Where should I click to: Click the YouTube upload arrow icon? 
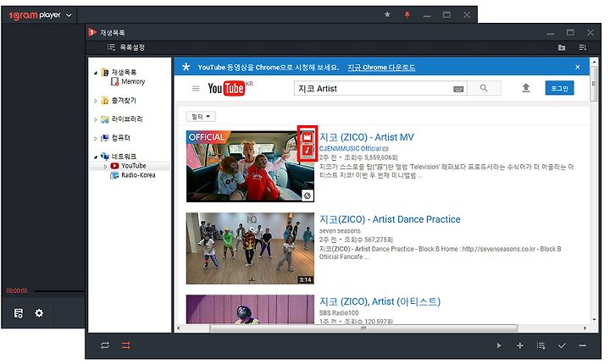pyautogui.click(x=525, y=88)
